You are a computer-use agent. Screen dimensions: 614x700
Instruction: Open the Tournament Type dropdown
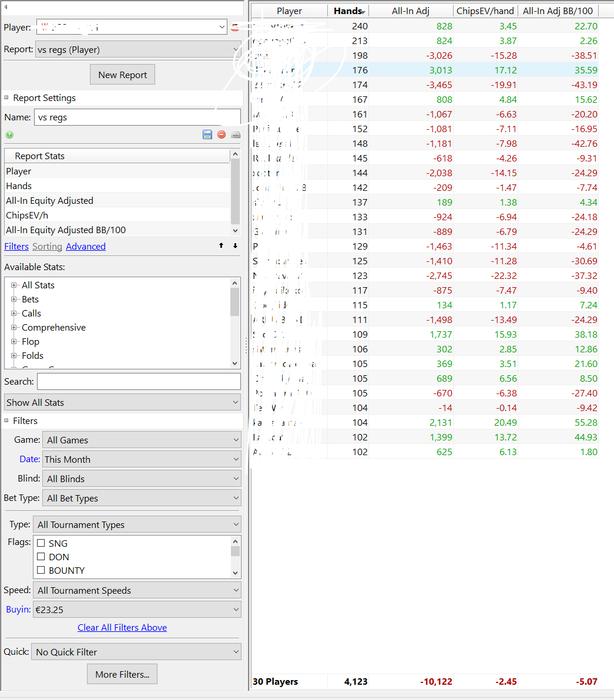[137, 525]
